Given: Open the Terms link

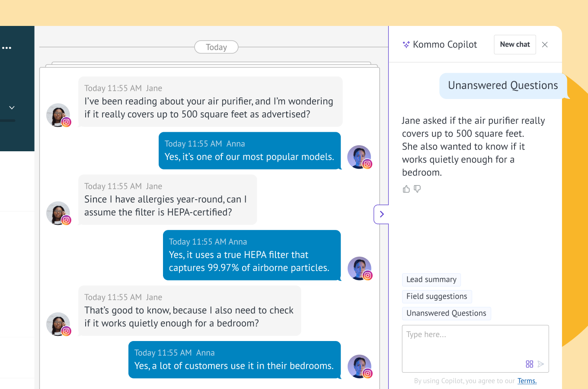Looking at the screenshot, I should coord(527,381).
